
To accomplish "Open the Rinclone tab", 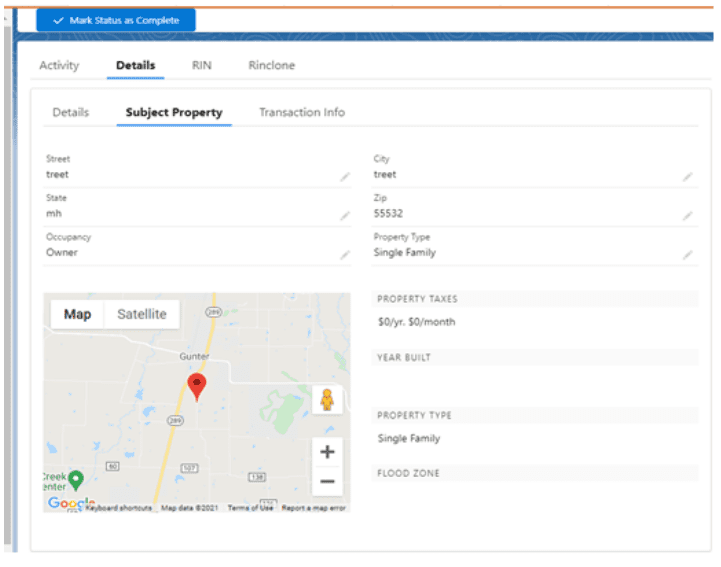I will tap(272, 65).
